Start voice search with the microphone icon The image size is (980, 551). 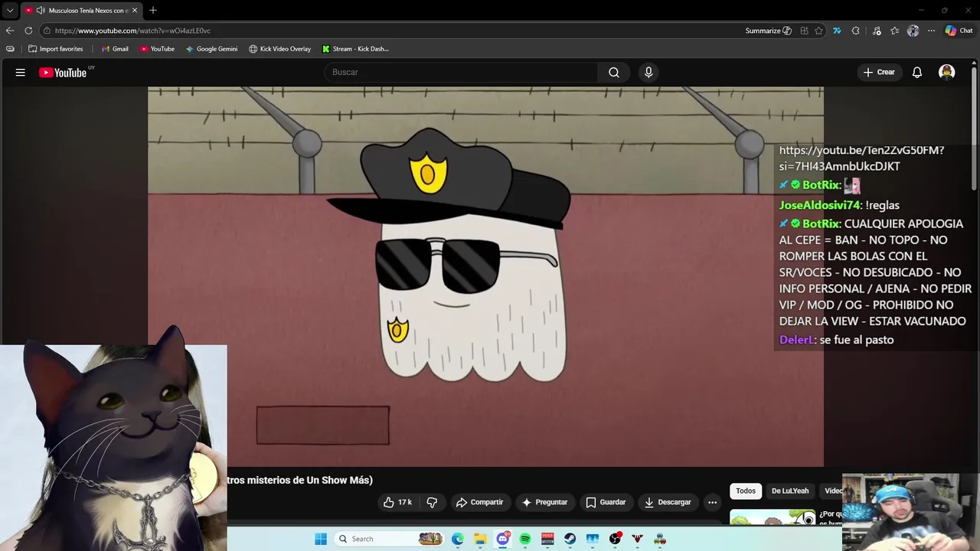[x=648, y=72]
